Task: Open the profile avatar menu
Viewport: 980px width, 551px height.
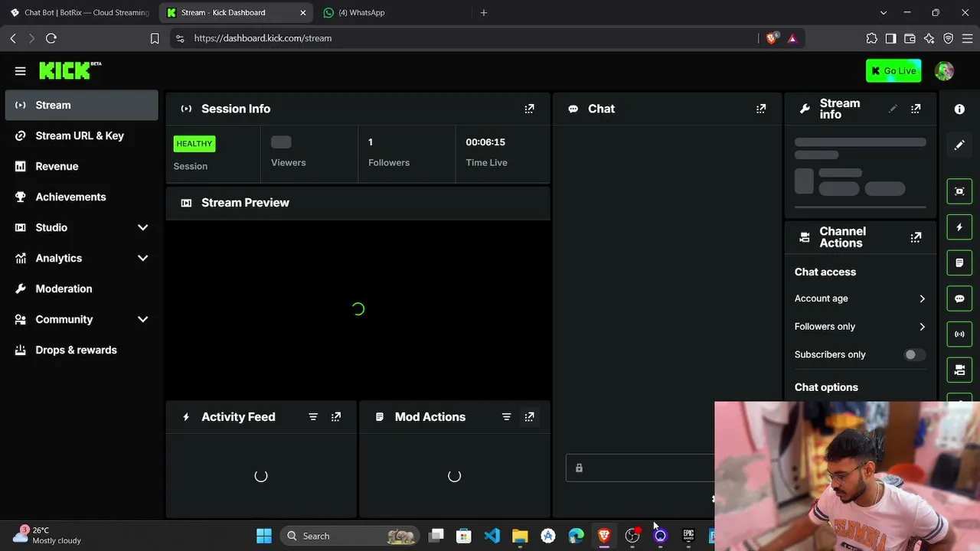Action: click(944, 71)
